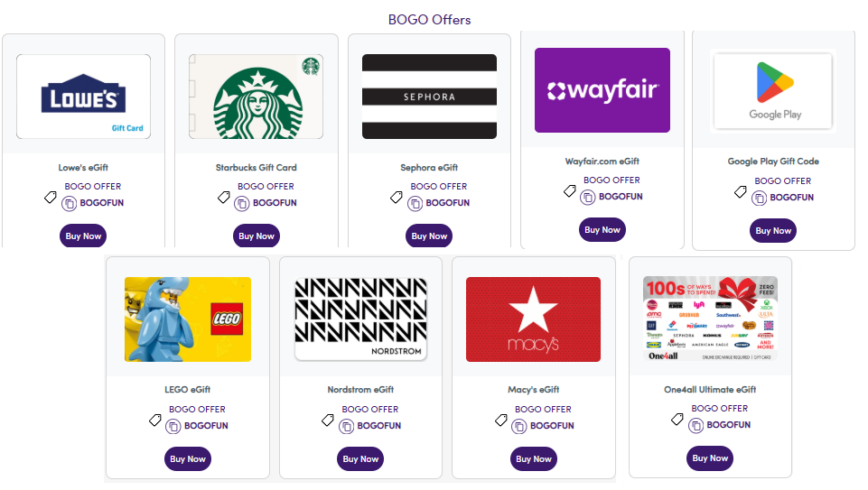Click the copy icon under Nordstrom eGift
This screenshot has width=868, height=490.
(346, 426)
